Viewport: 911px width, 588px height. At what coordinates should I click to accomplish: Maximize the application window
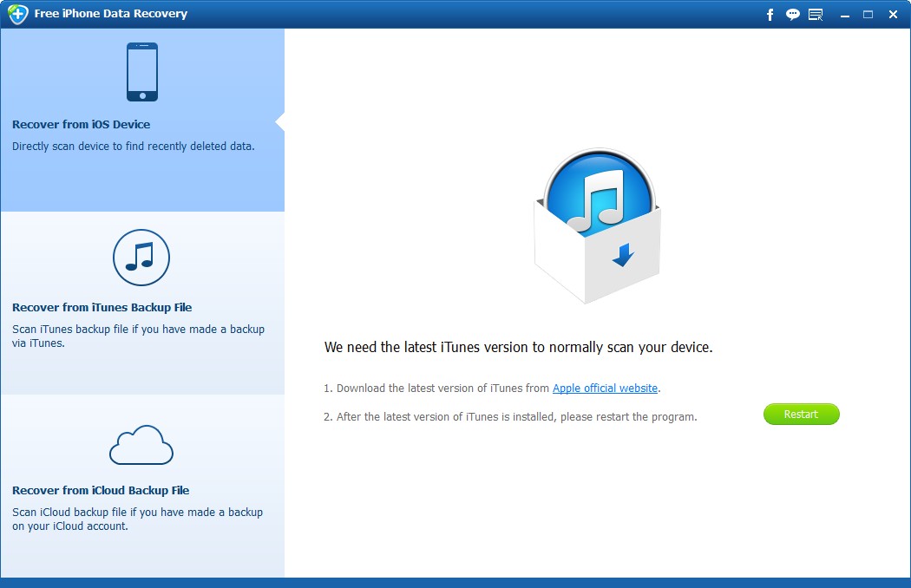click(x=868, y=15)
